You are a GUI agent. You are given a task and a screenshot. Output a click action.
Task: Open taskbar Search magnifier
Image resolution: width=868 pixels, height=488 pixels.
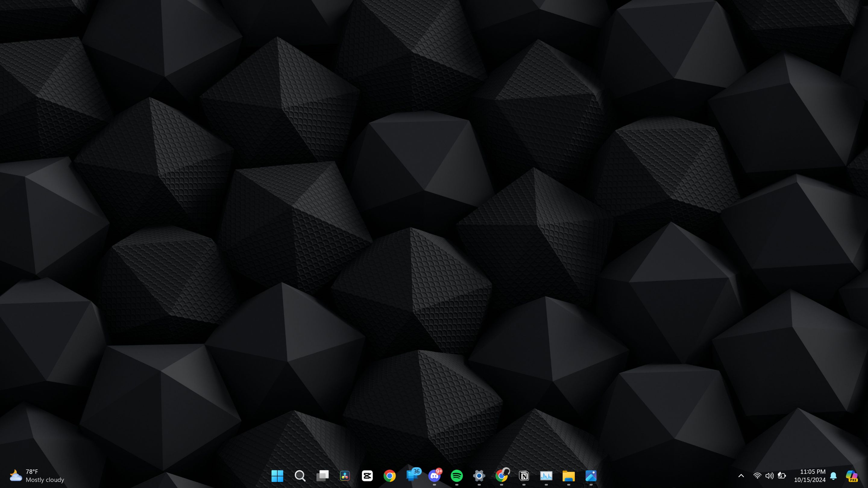pos(300,476)
